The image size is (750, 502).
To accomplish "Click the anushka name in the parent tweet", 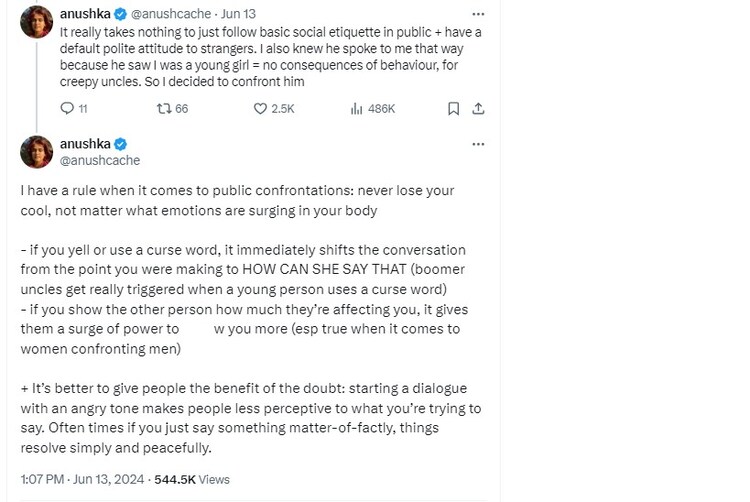I will point(86,15).
